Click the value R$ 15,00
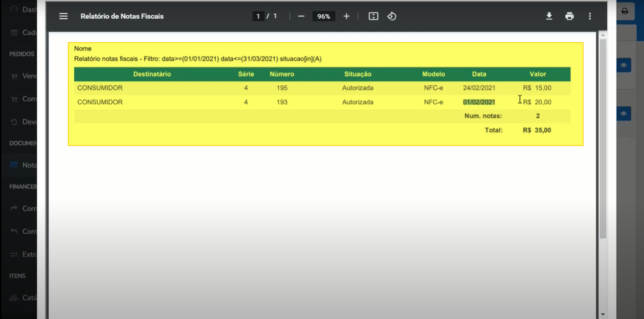 click(537, 88)
